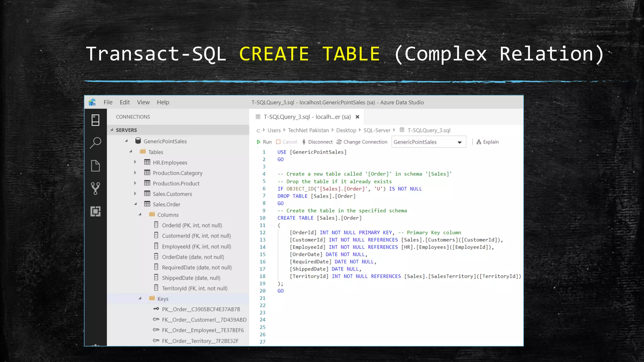644x362 pixels.
Task: Open the File menu
Action: click(108, 102)
